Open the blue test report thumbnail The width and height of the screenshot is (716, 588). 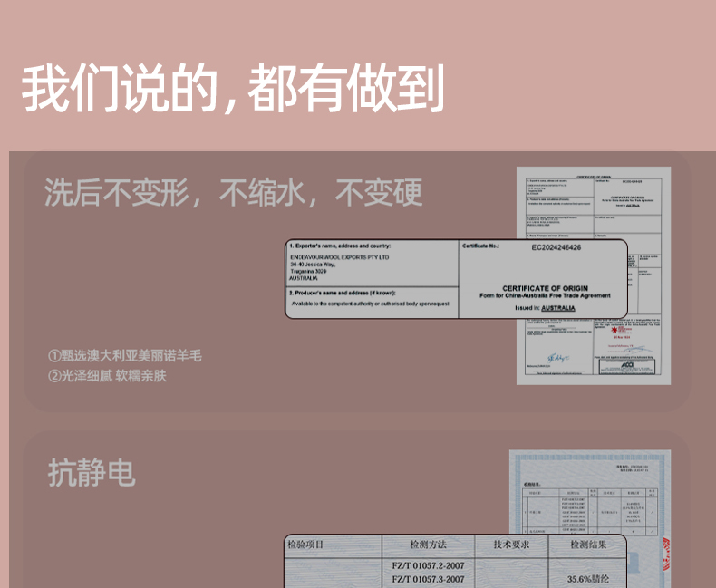[x=590, y=518]
